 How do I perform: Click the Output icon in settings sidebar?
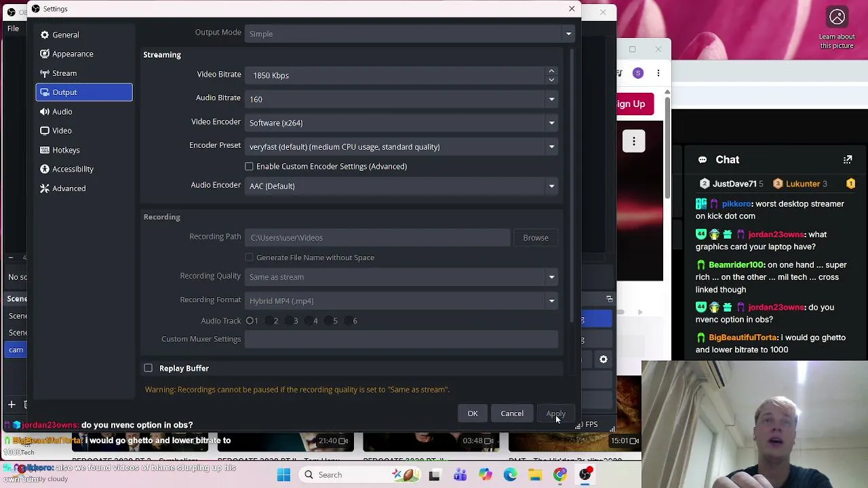pyautogui.click(x=45, y=92)
